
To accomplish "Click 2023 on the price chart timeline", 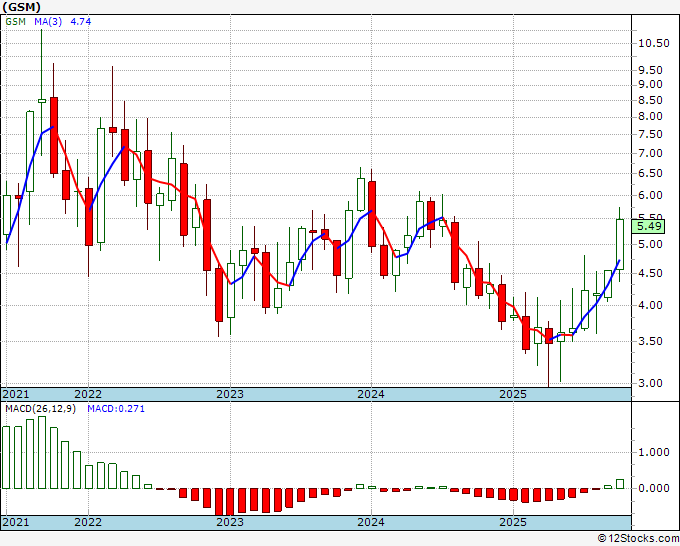I will (x=230, y=394).
